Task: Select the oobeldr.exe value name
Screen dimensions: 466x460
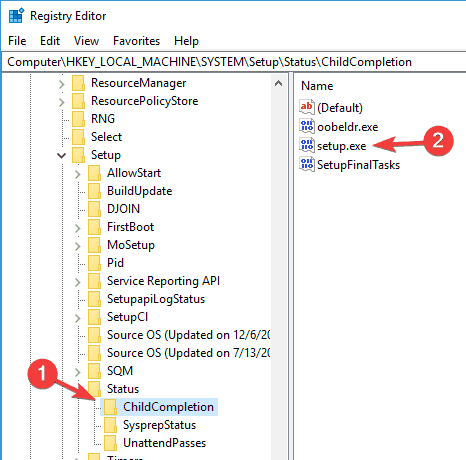Action: [347, 127]
